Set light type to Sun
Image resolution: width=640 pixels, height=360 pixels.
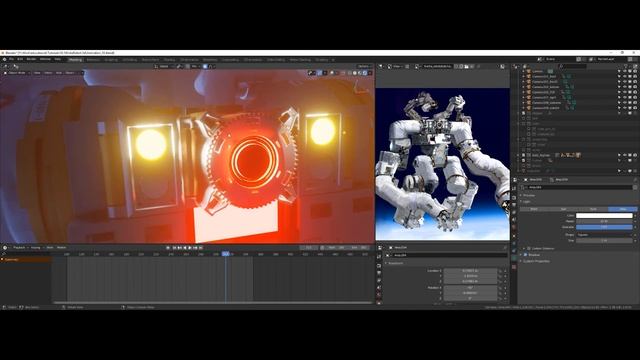(563, 209)
